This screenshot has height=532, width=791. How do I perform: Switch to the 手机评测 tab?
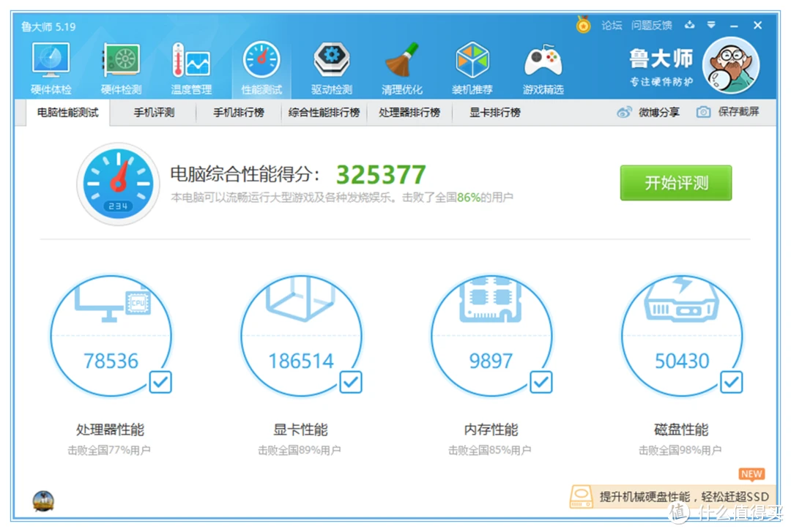(x=154, y=113)
